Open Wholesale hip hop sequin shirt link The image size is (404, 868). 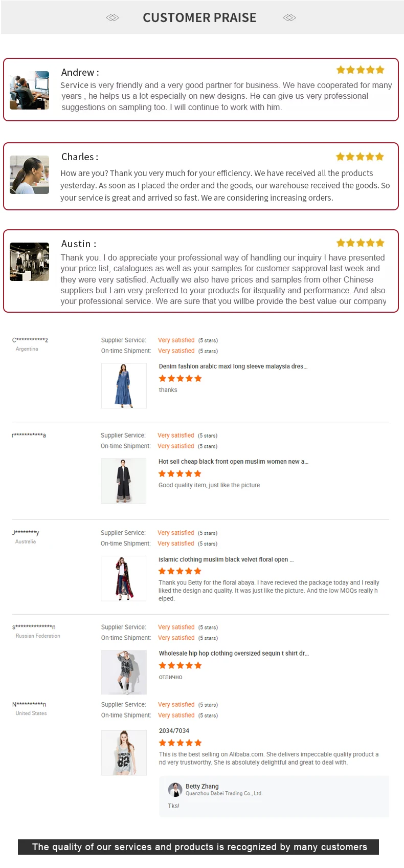coord(233,654)
